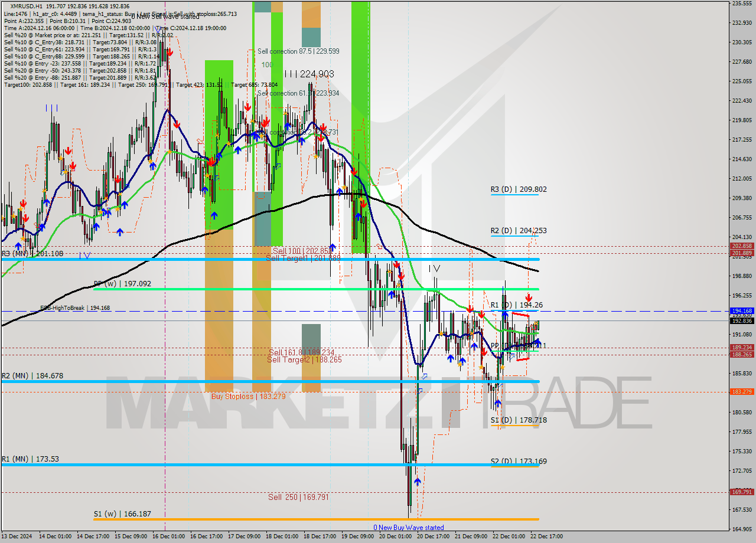Viewport: 756px width, 543px height.
Task: Select the PP (w) | 197.092 pivot label
Action: tap(122, 284)
